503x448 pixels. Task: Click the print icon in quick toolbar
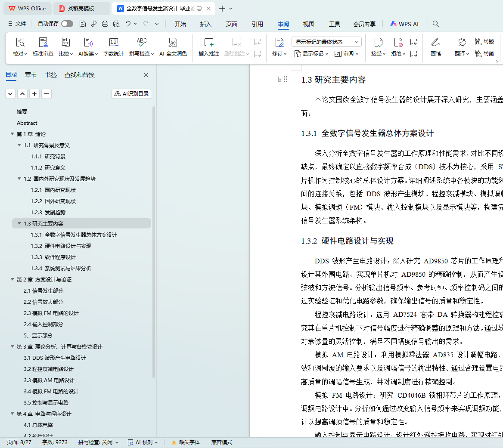pyautogui.click(x=105, y=24)
